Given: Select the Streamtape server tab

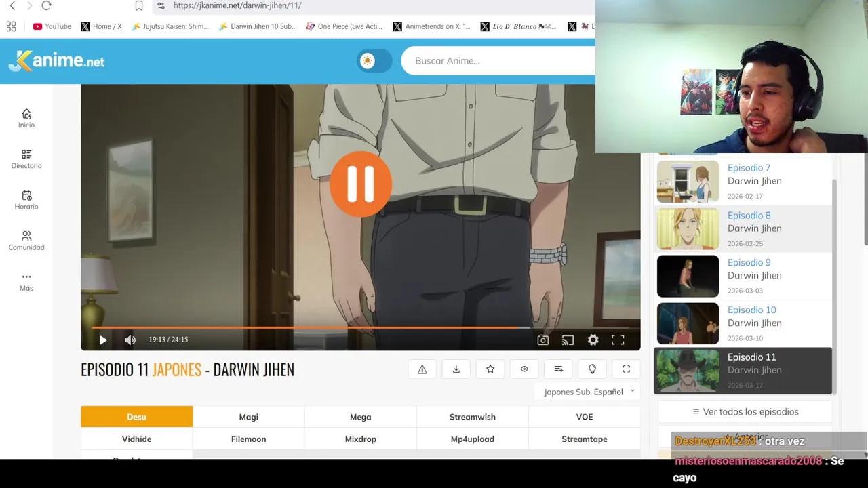Looking at the screenshot, I should tap(585, 439).
